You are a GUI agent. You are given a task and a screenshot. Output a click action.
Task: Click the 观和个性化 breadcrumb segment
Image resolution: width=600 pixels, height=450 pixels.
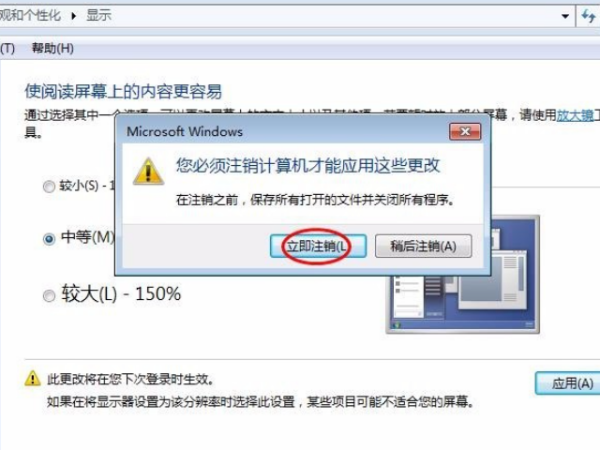[30, 16]
